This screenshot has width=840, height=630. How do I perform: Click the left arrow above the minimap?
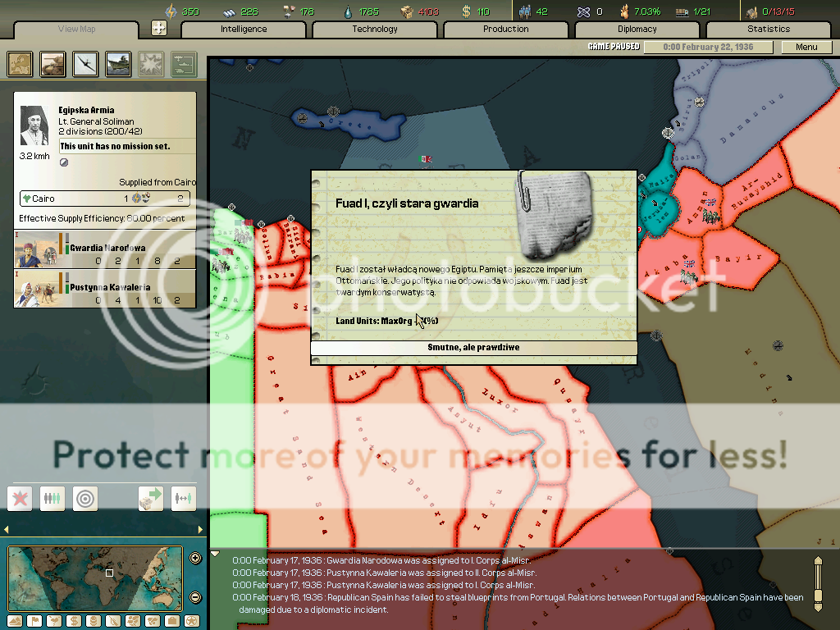(7, 530)
